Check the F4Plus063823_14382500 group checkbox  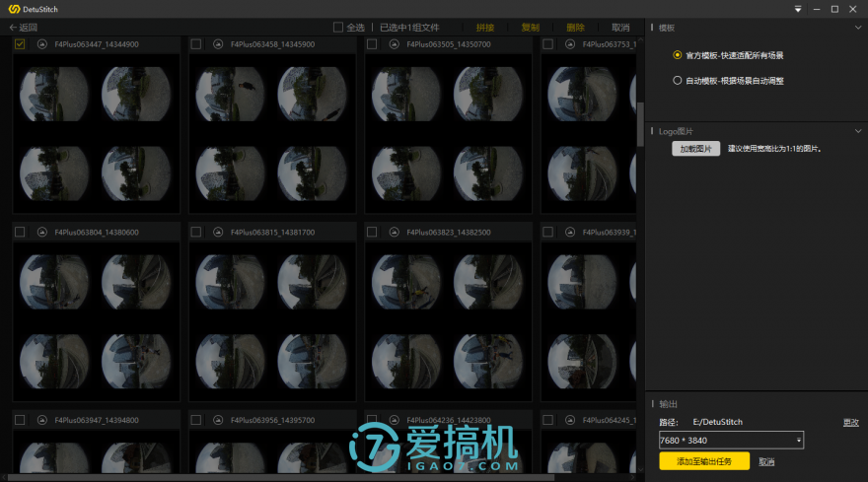372,232
